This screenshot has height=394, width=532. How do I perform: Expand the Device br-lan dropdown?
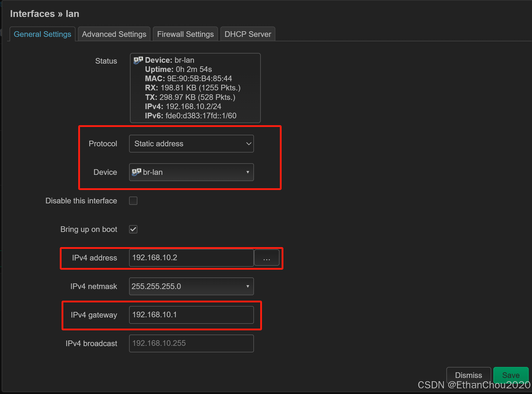coord(192,172)
